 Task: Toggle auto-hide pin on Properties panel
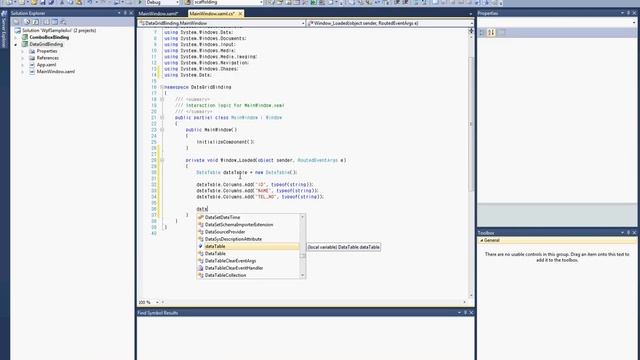pyautogui.click(x=629, y=13)
